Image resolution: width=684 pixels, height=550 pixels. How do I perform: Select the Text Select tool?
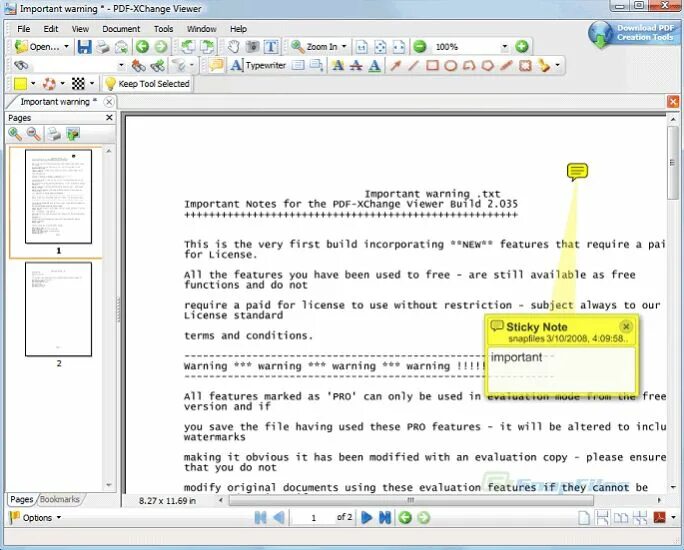point(271,47)
